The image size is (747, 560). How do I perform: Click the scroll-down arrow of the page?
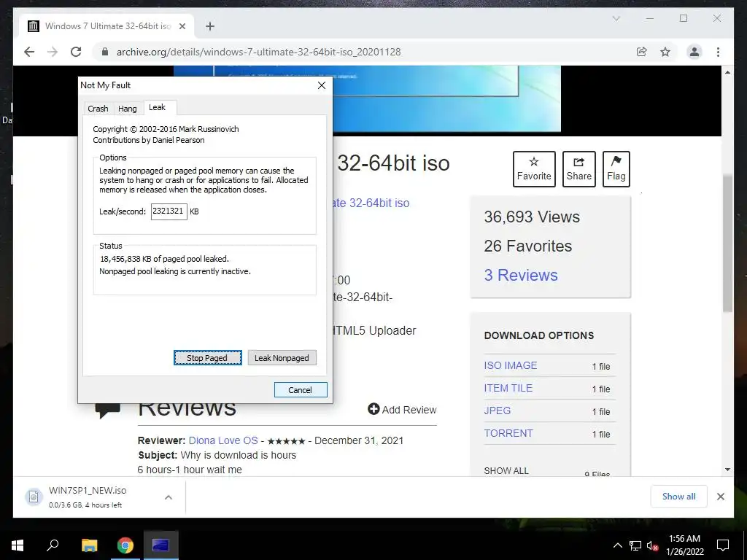[x=727, y=470]
